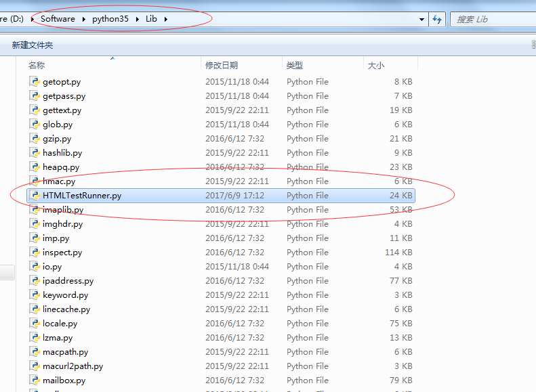Click the keyword.py file icon
The width and height of the screenshot is (536, 392).
(x=35, y=295)
